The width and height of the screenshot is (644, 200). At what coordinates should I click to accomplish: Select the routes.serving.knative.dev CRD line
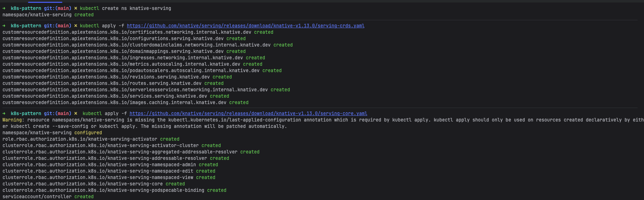[113, 83]
